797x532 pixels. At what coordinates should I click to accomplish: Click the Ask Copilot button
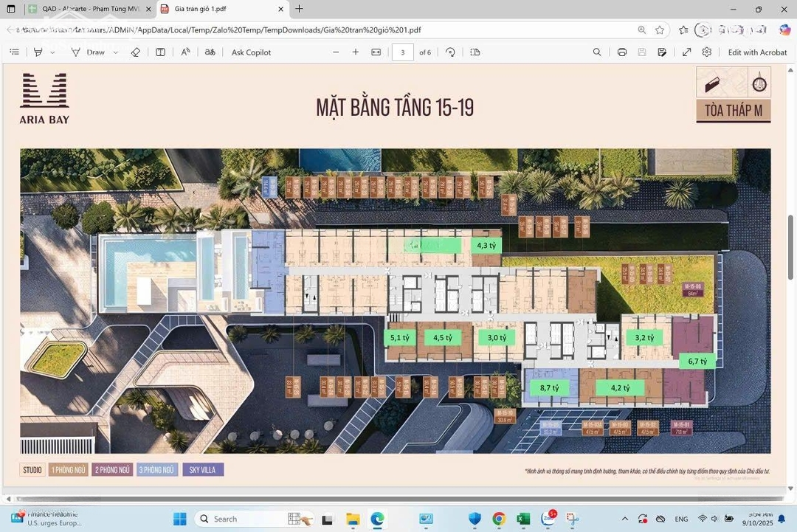click(251, 52)
